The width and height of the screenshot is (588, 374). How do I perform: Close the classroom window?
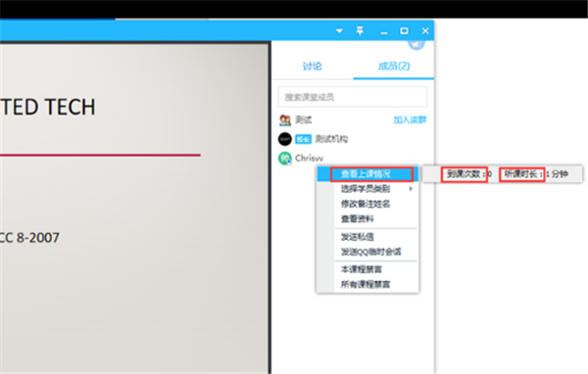pos(425,30)
